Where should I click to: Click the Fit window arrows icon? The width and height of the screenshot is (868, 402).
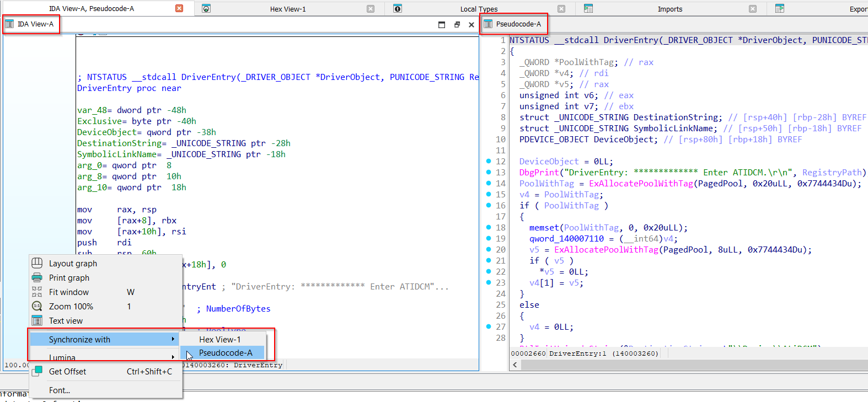[x=37, y=292]
